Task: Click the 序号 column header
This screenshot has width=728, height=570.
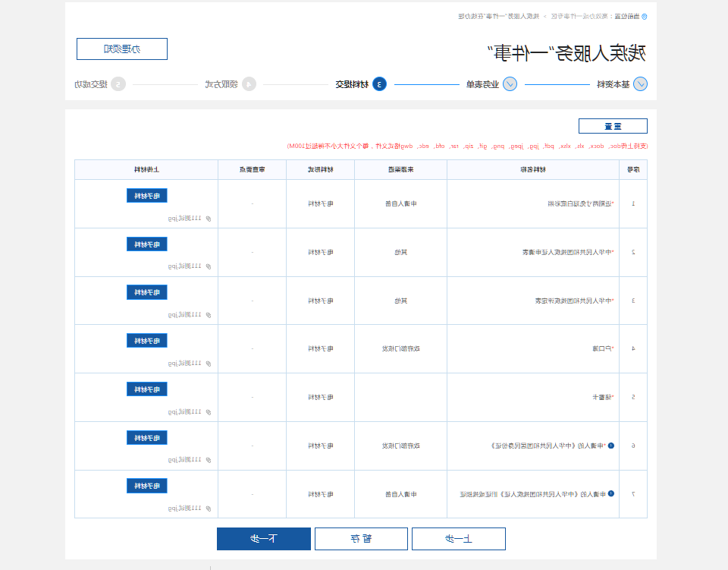Action: [633, 169]
